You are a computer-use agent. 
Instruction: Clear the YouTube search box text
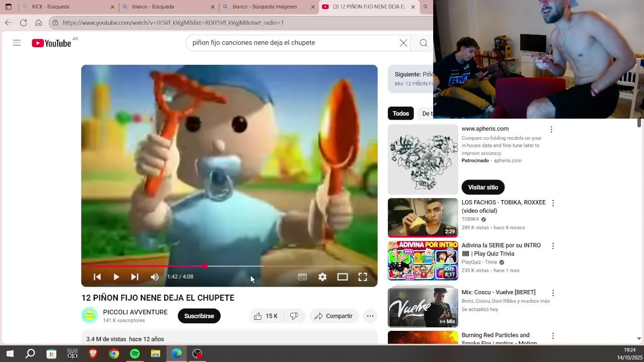tap(404, 43)
